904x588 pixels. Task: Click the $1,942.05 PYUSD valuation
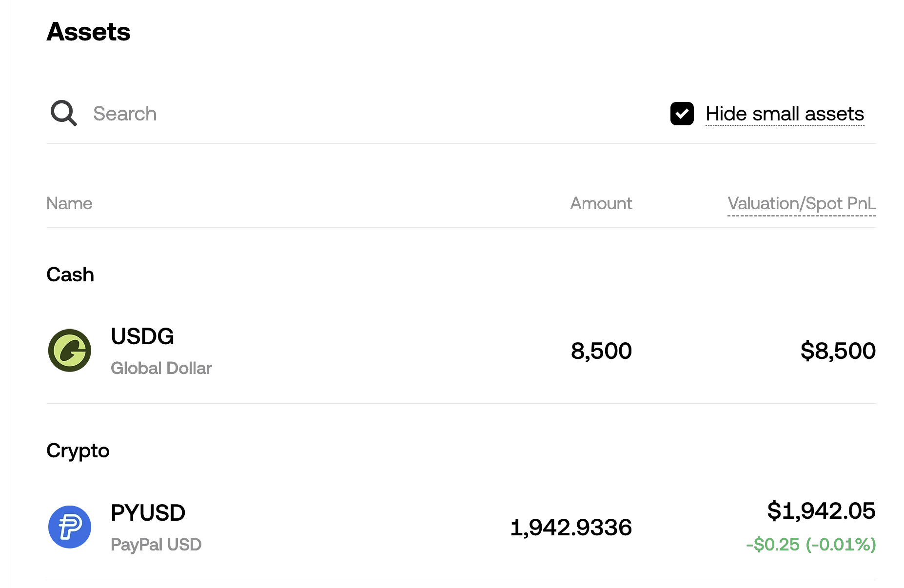(x=821, y=511)
